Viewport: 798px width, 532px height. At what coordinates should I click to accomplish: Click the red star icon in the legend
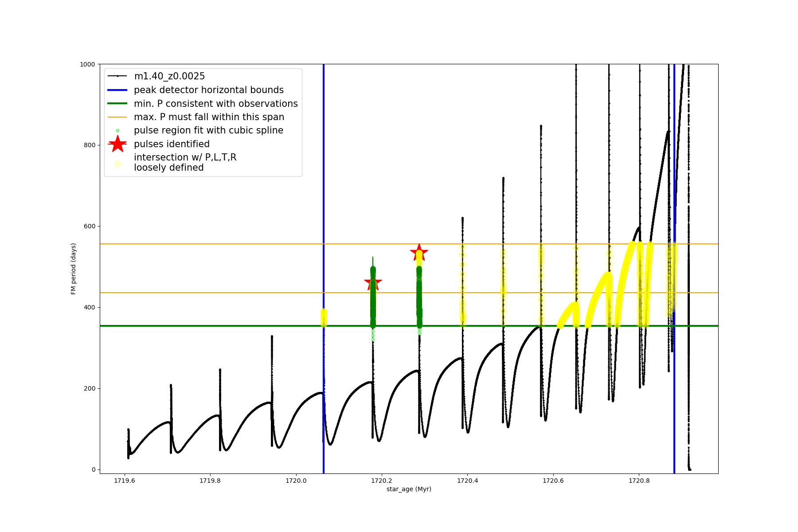click(x=117, y=144)
